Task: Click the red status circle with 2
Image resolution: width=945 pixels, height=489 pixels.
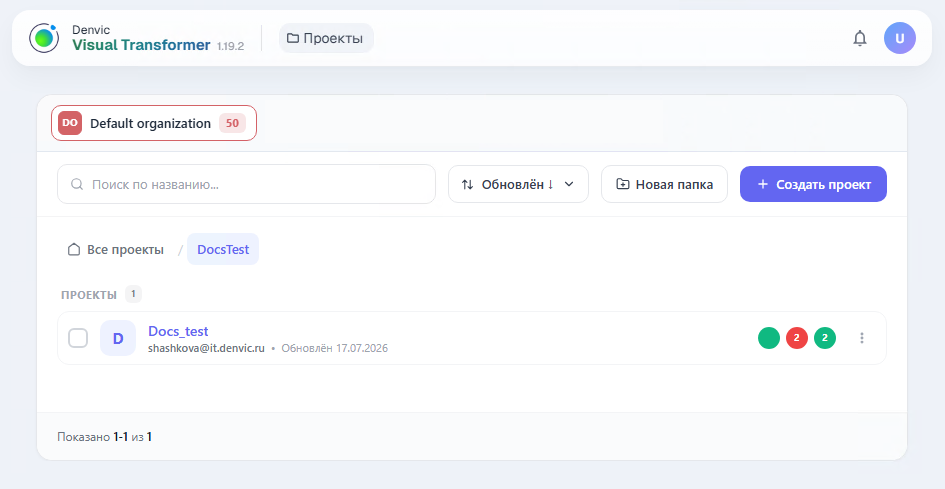Action: (x=797, y=338)
